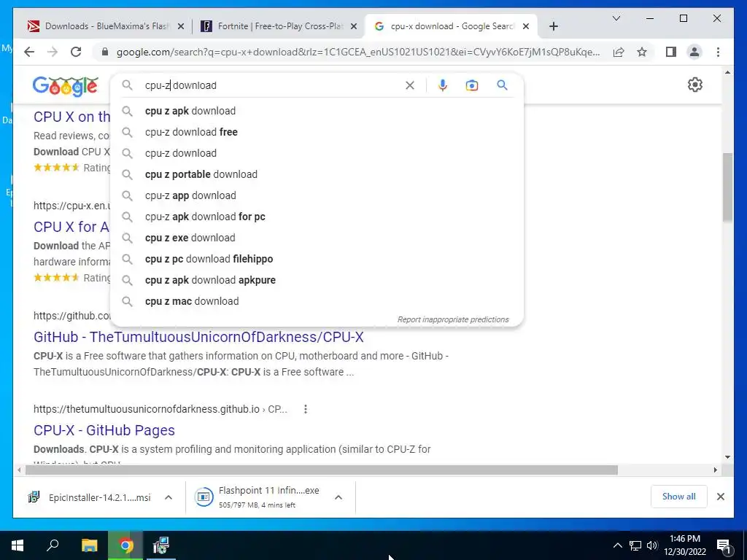The width and height of the screenshot is (747, 560).
Task: Click the vertical page scrollbar
Action: point(727,187)
